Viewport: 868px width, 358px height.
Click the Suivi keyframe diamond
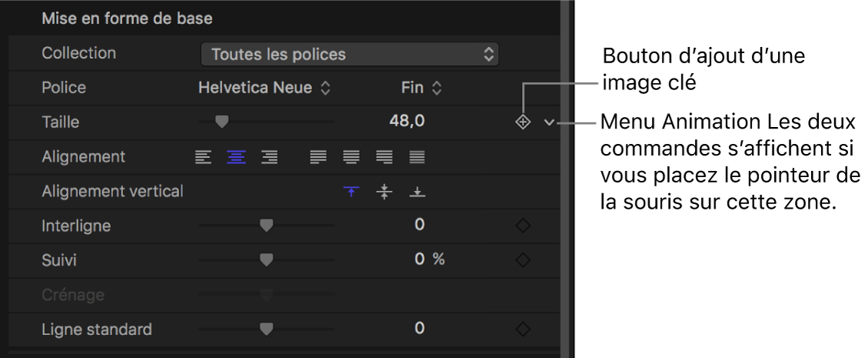coord(523,260)
